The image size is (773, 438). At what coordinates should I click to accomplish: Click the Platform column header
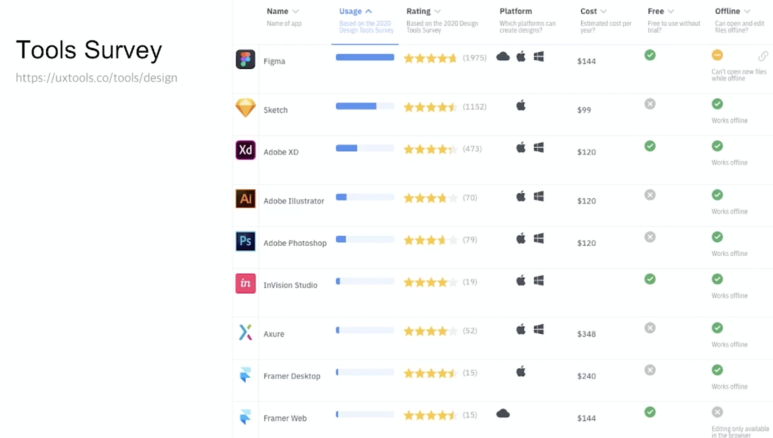click(x=516, y=11)
